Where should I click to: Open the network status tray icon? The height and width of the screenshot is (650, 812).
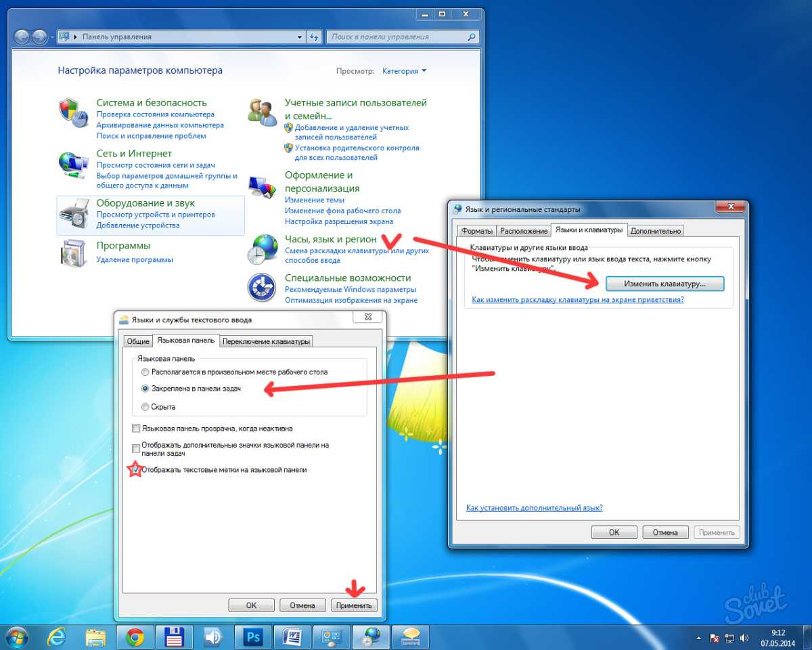[x=729, y=638]
